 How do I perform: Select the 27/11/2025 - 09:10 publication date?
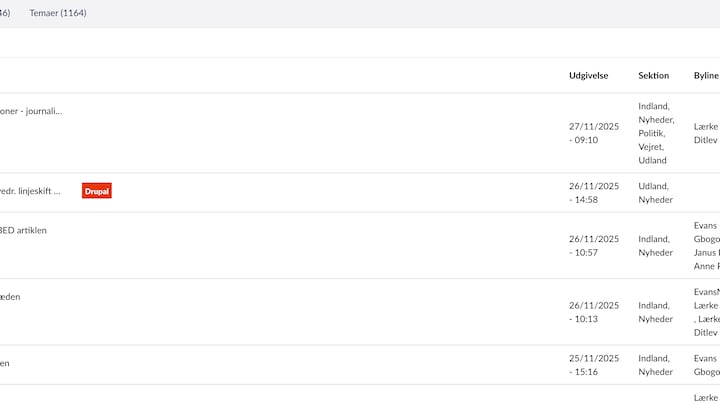click(594, 133)
